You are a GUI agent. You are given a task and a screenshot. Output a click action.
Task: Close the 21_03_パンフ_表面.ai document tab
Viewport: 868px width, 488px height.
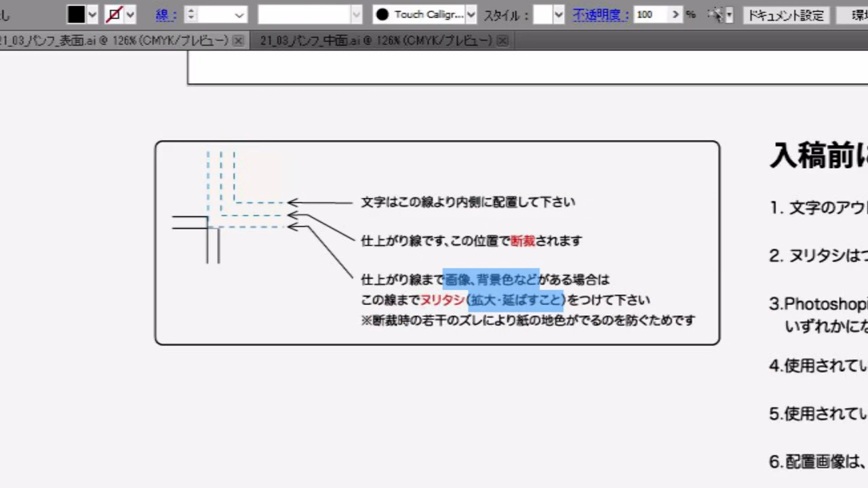pyautogui.click(x=238, y=41)
